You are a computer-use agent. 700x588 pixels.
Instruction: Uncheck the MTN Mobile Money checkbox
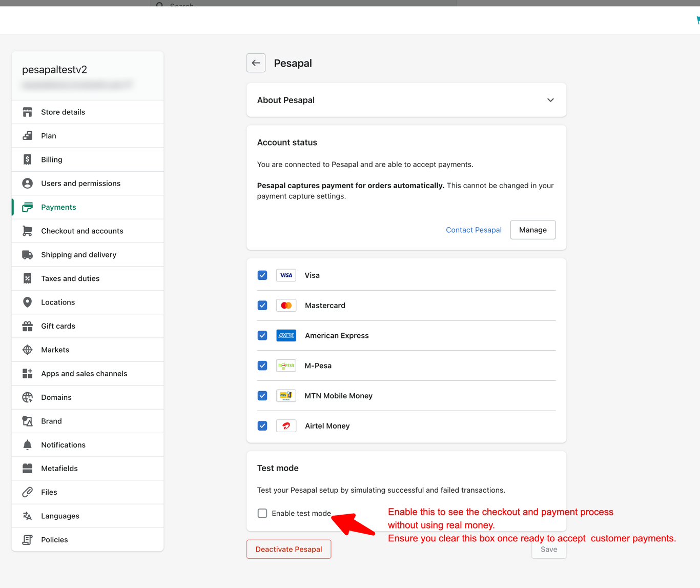262,396
